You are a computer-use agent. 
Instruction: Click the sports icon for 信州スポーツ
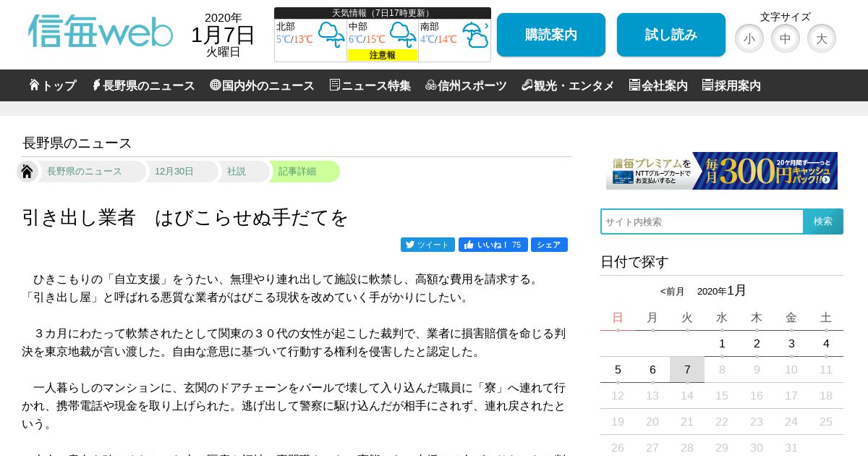(431, 85)
